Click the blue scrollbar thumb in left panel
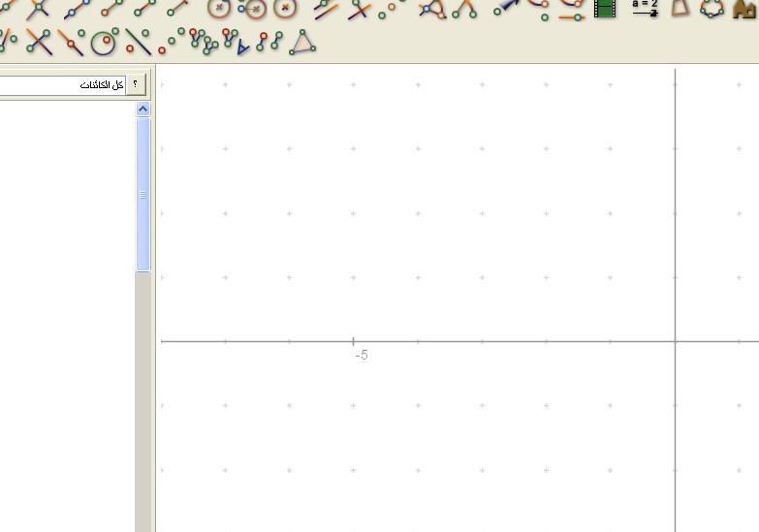 [142, 195]
